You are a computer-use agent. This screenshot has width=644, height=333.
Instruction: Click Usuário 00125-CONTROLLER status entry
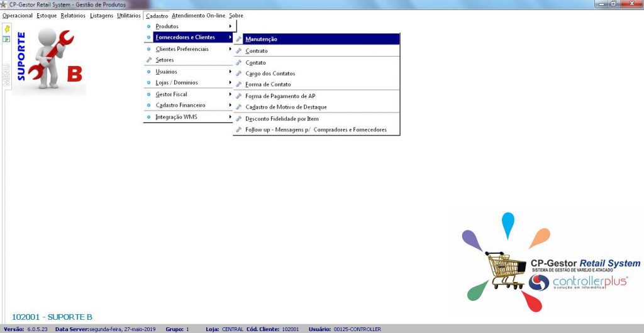click(x=345, y=329)
